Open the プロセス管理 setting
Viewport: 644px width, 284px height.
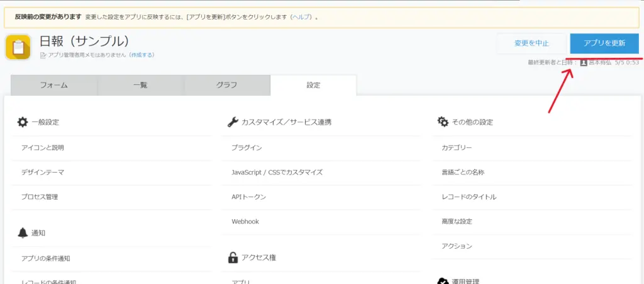click(x=40, y=196)
